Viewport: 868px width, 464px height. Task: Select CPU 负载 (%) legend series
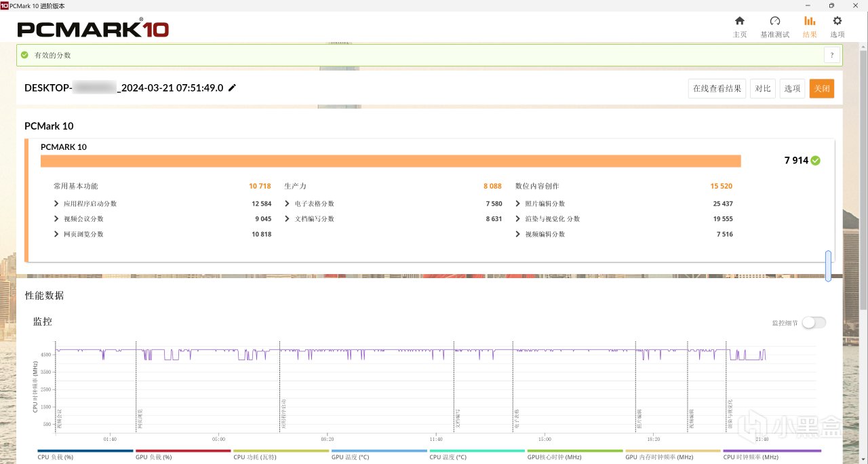[x=85, y=455]
